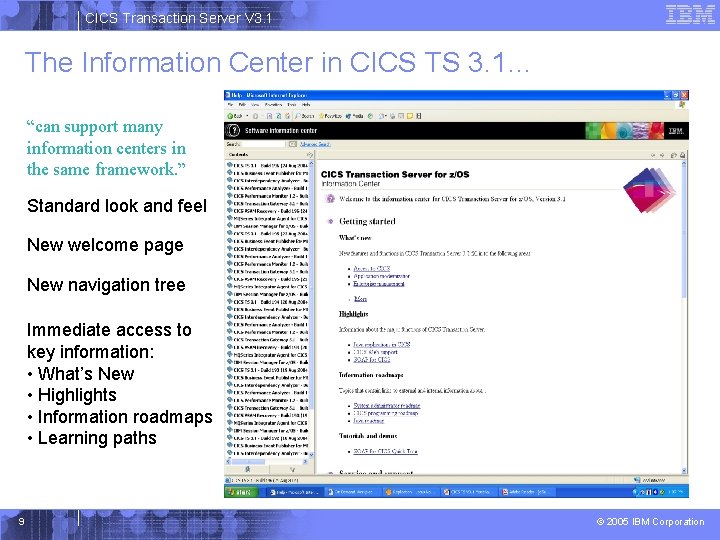This screenshot has height=540, width=720.
Task: Click the right tab below navigation tree
Action: point(292,469)
